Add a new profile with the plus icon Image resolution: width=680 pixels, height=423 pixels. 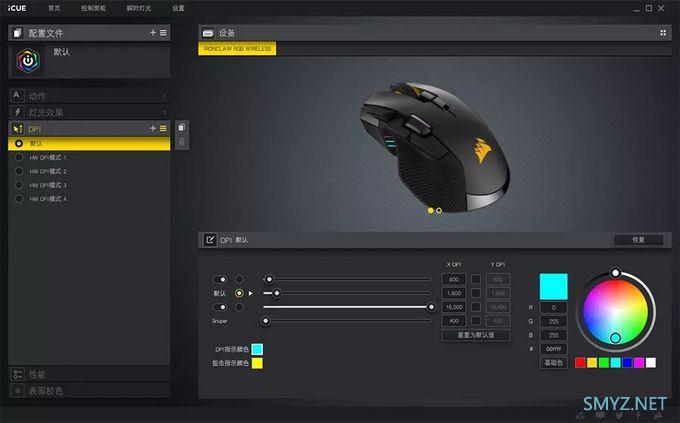point(153,33)
